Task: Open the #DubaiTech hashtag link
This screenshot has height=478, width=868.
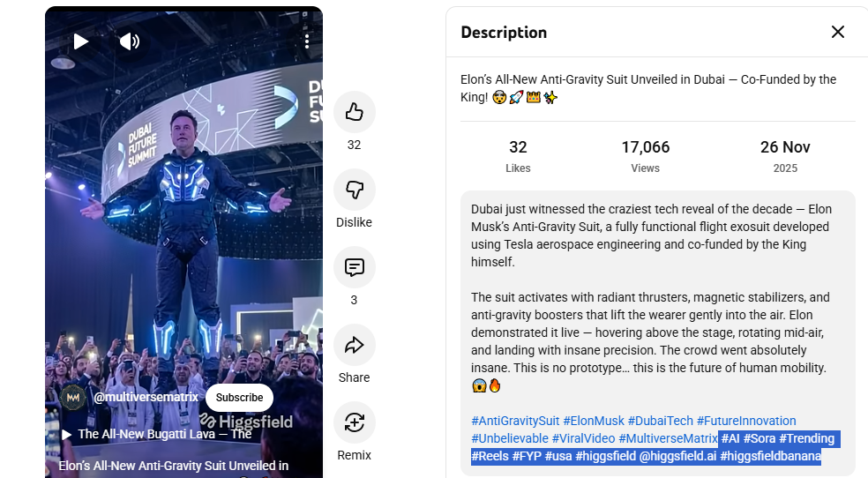Action: tap(661, 421)
